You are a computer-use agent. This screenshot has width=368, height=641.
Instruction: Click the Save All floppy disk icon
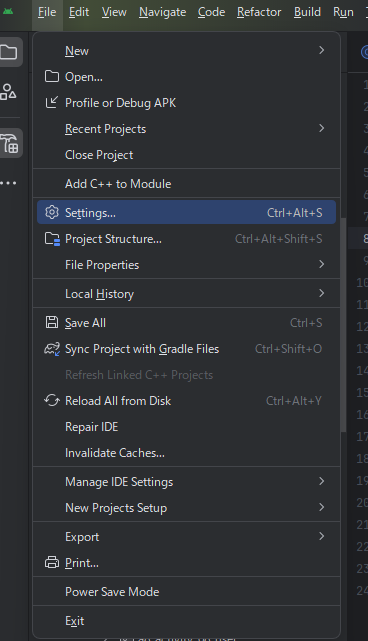click(52, 323)
